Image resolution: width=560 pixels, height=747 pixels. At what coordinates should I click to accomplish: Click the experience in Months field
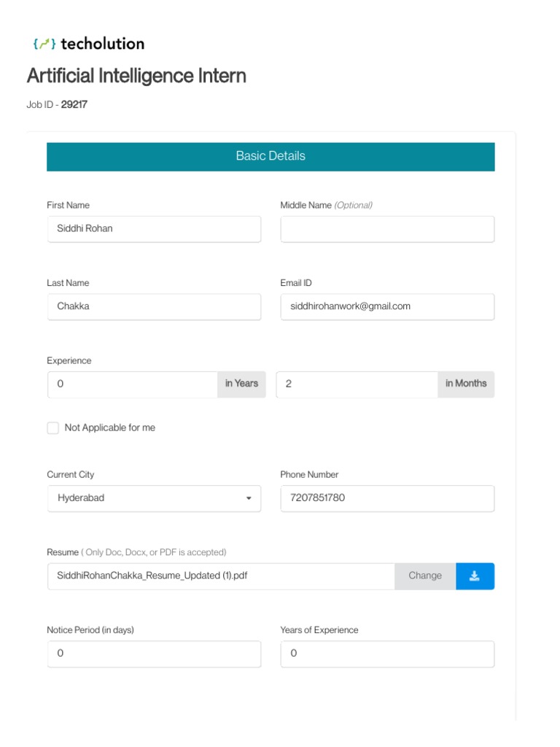tap(357, 384)
